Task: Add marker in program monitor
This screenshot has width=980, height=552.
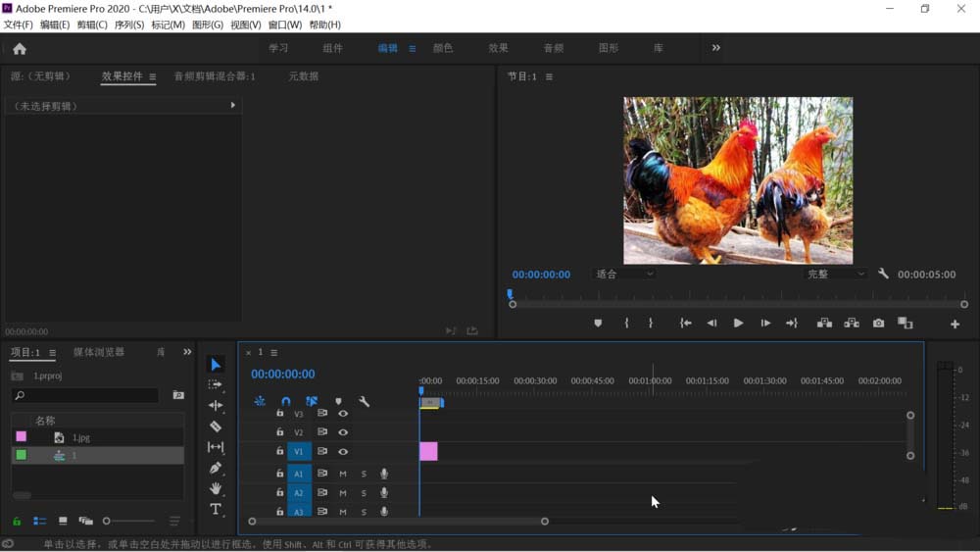Action: coord(598,324)
